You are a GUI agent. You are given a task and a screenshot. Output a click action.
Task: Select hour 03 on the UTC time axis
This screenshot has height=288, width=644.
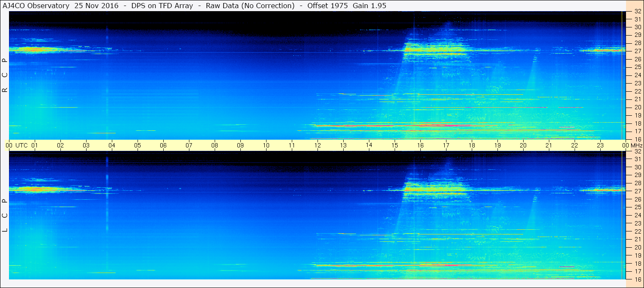tap(86, 145)
